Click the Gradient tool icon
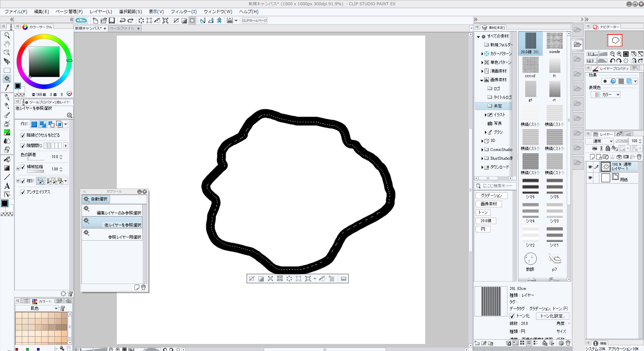 click(x=7, y=168)
